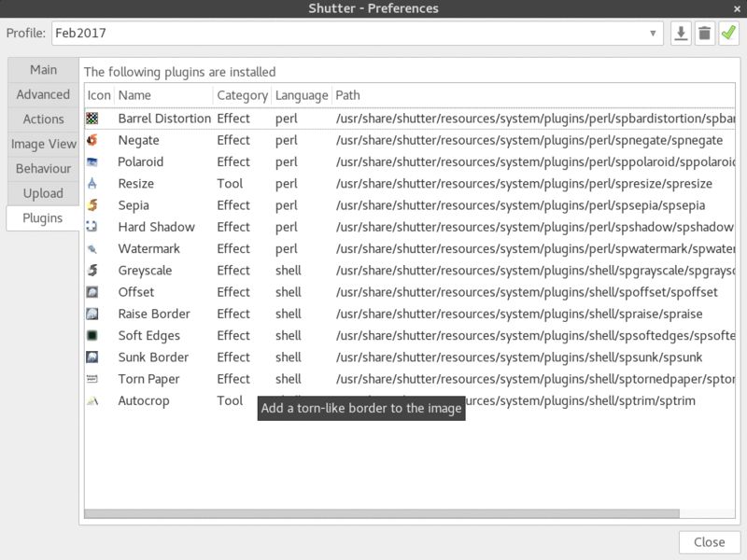747x560 pixels.
Task: Click the spnegate plugin path
Action: tap(529, 141)
